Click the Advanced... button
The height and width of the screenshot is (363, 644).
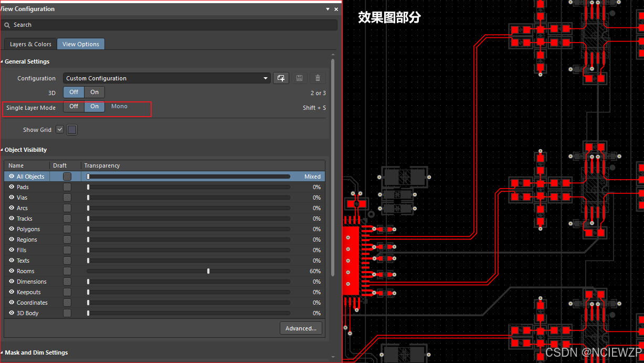click(301, 328)
